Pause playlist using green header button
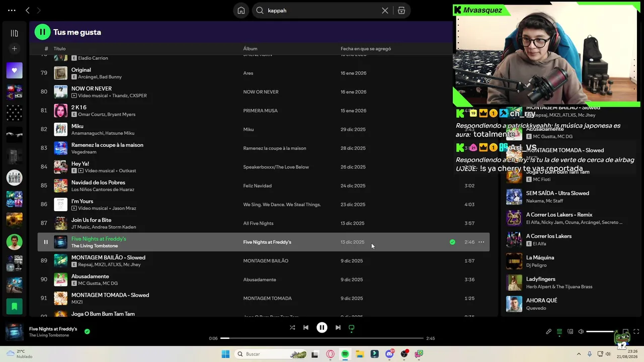The image size is (644, 362). [42, 32]
